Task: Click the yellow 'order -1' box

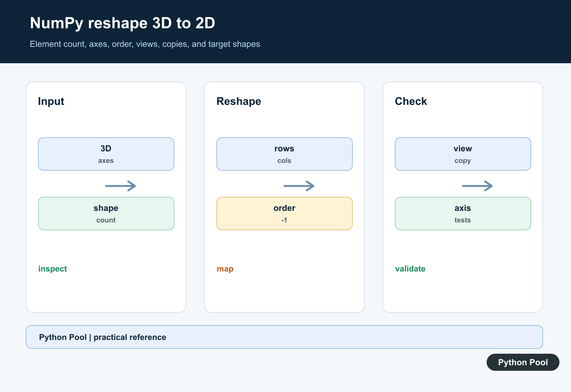Action: point(284,213)
